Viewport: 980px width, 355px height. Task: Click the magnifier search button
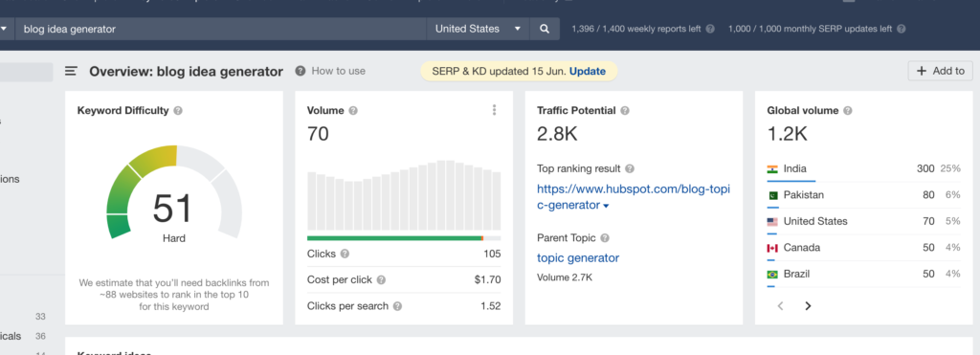tap(545, 29)
